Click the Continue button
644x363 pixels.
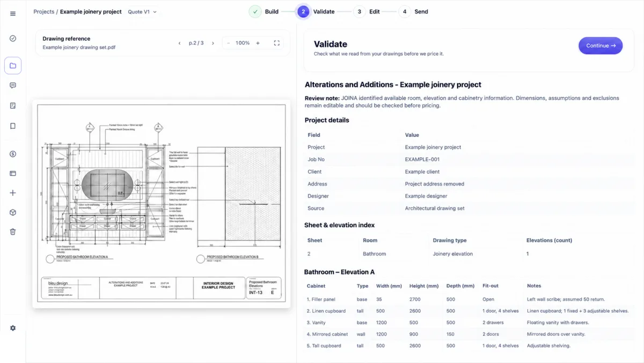point(601,46)
